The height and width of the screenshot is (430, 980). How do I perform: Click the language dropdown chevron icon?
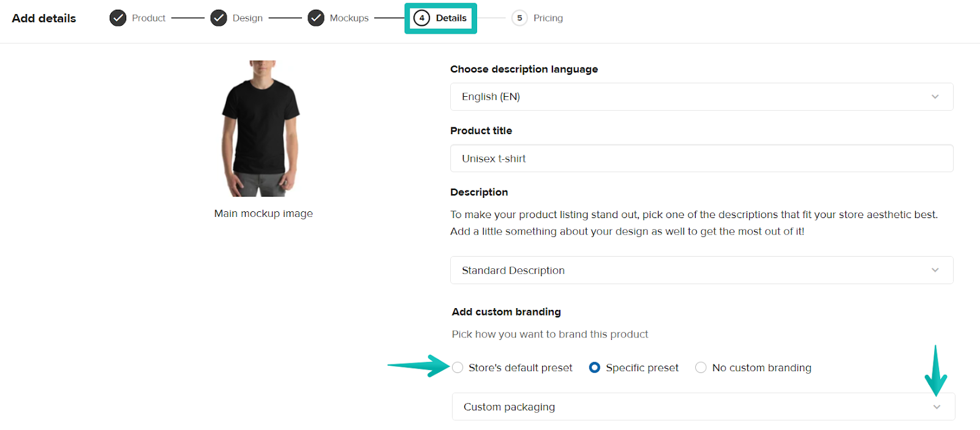click(x=935, y=97)
